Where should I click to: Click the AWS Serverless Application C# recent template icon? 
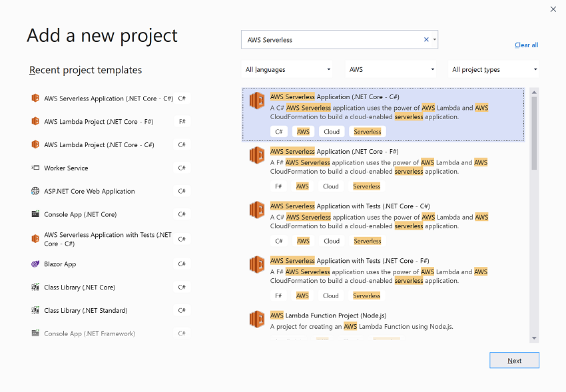pyautogui.click(x=35, y=98)
